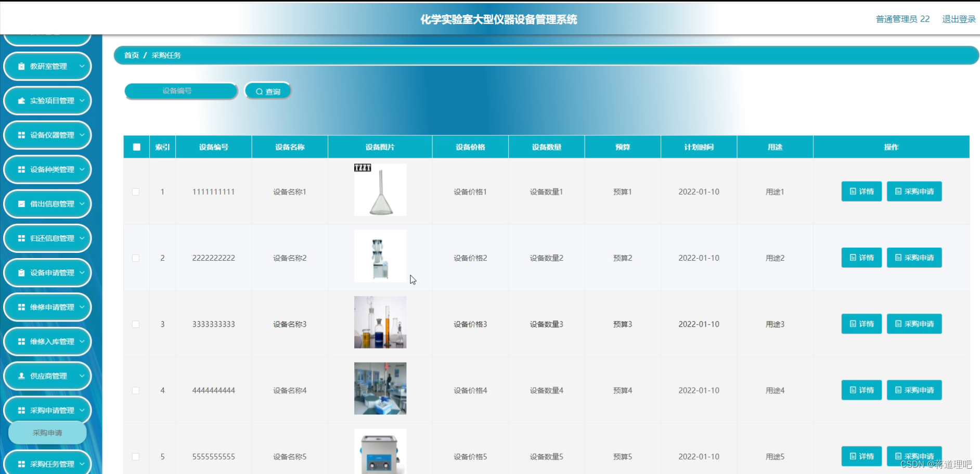
Task: Check the checkbox for 设备名称3 row
Action: click(136, 324)
